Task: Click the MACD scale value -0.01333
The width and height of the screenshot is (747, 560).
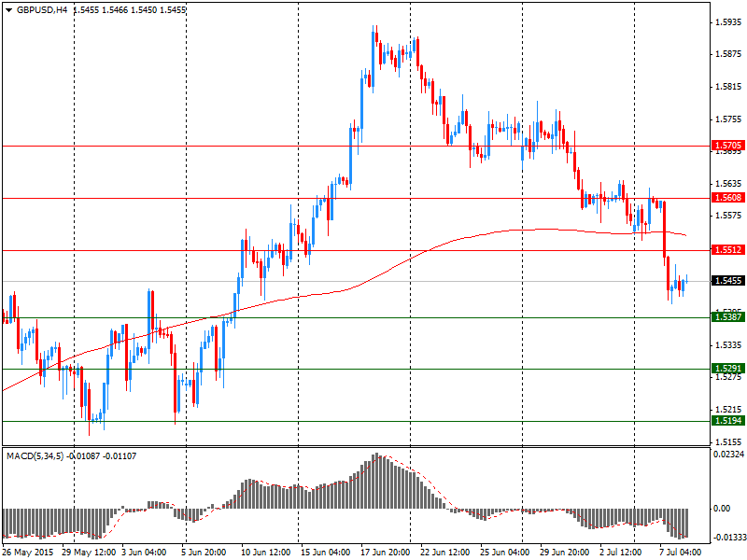Action: (728, 538)
